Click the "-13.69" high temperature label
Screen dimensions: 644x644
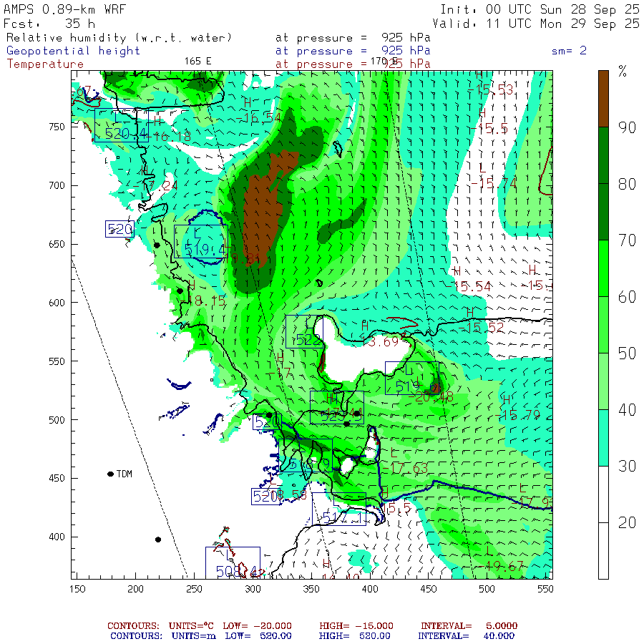coord(381,341)
